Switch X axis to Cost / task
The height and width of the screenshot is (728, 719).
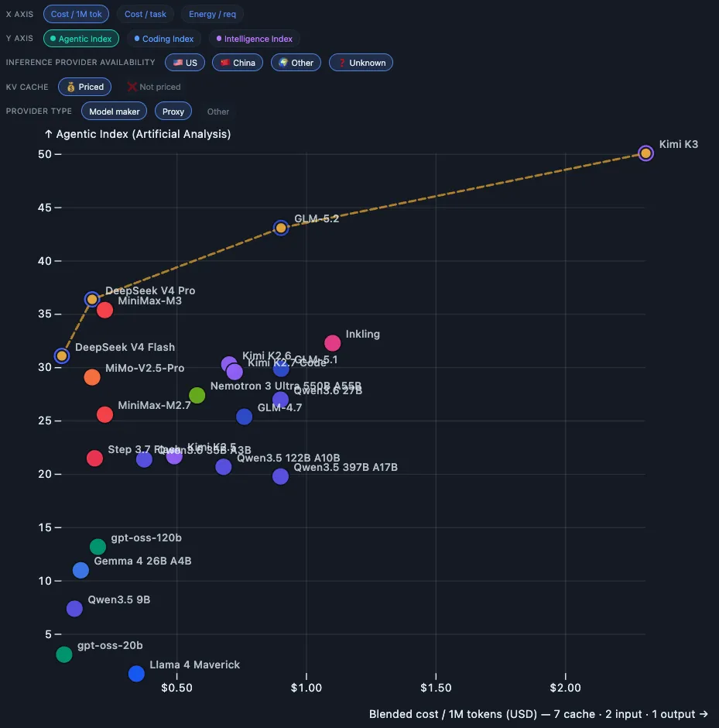tap(146, 14)
